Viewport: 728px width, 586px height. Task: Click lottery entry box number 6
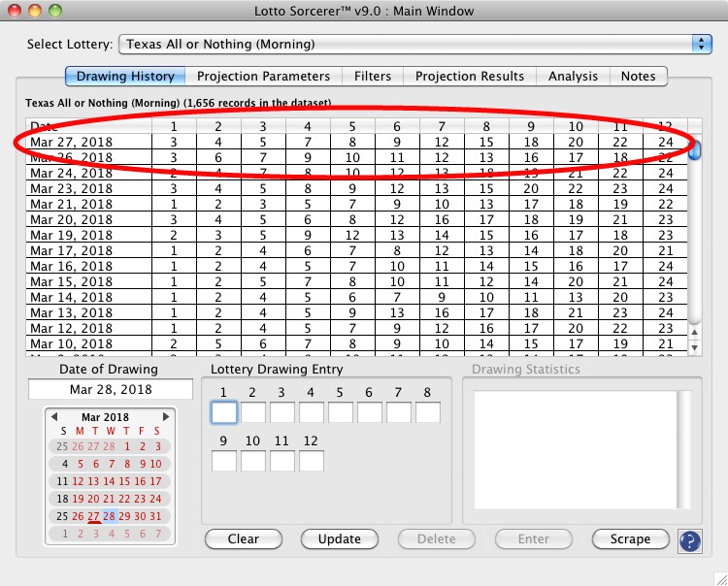[x=370, y=412]
